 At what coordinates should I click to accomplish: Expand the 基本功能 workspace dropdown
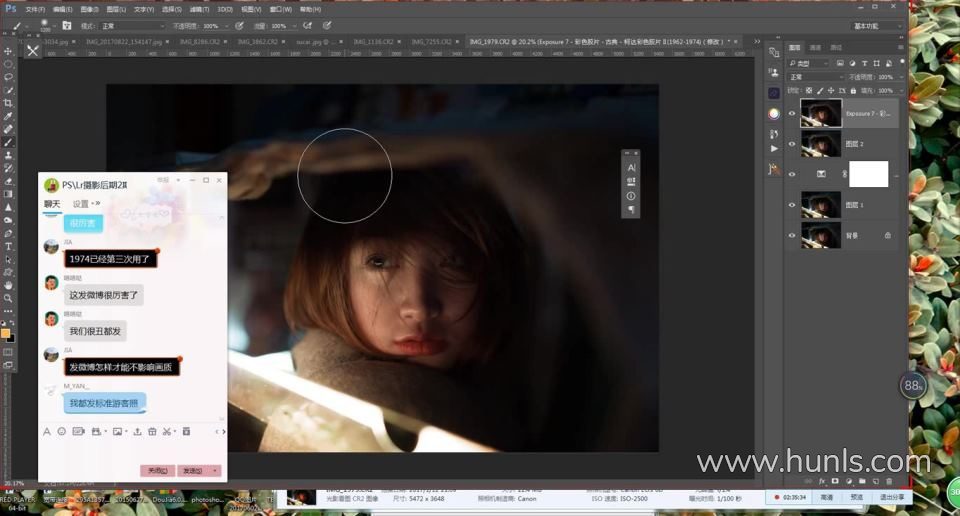coord(877,26)
